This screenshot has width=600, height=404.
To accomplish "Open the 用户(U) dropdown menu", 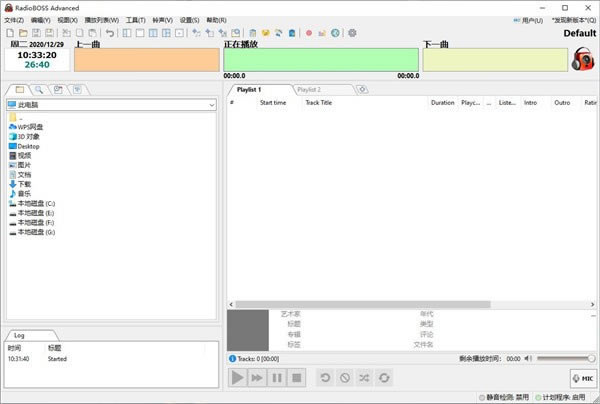I will 533,20.
